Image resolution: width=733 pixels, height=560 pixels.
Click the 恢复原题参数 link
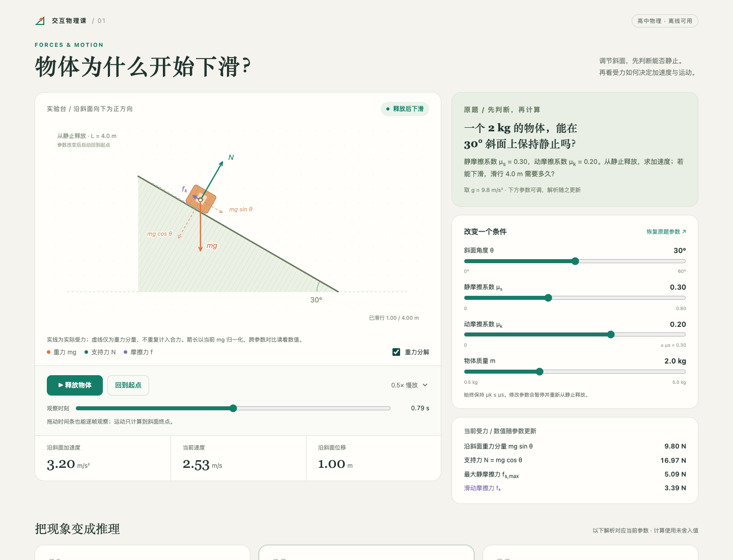(666, 232)
